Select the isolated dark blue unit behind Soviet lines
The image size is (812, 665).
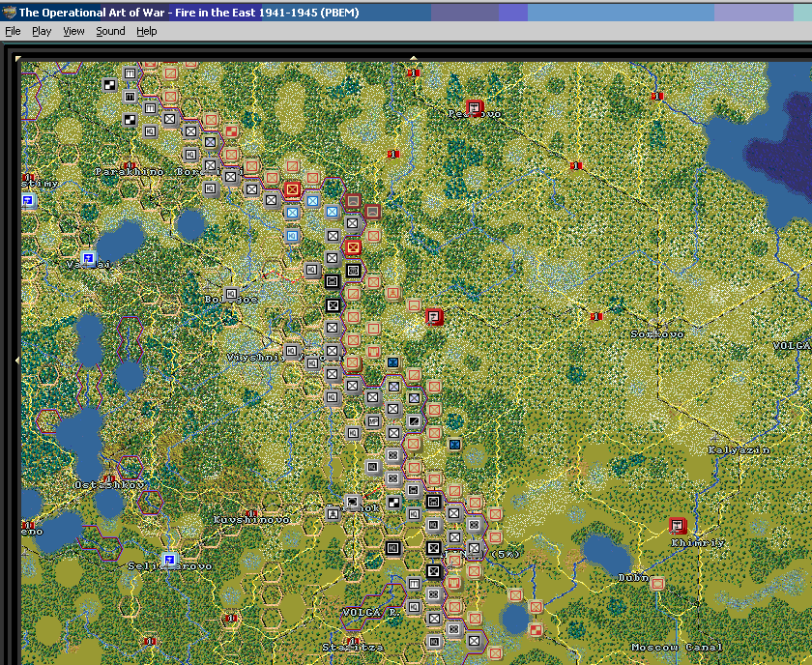pyautogui.click(x=454, y=445)
